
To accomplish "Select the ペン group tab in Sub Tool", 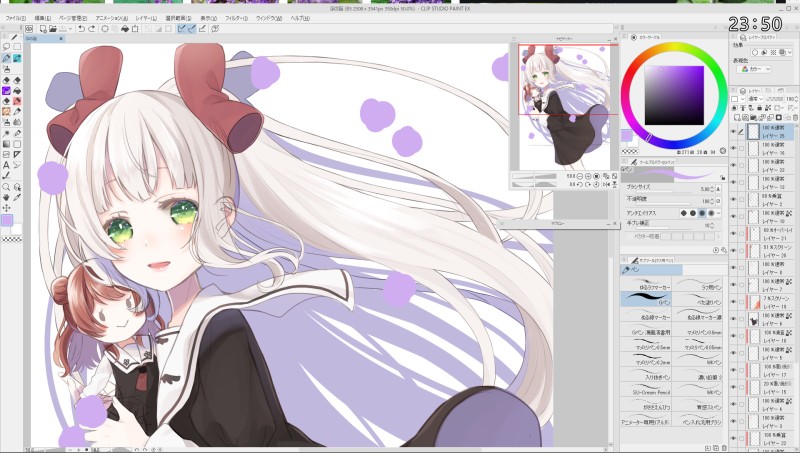I will point(652,270).
